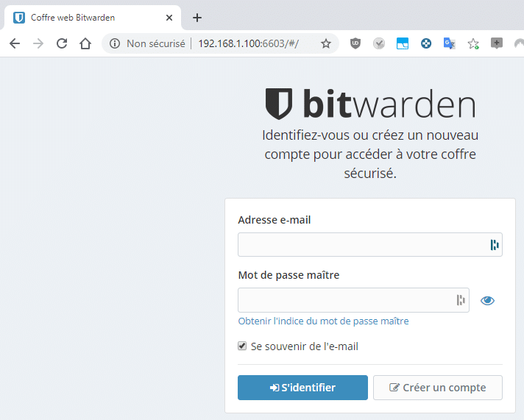Close the Coffre web Bitwarden tab

169,18
